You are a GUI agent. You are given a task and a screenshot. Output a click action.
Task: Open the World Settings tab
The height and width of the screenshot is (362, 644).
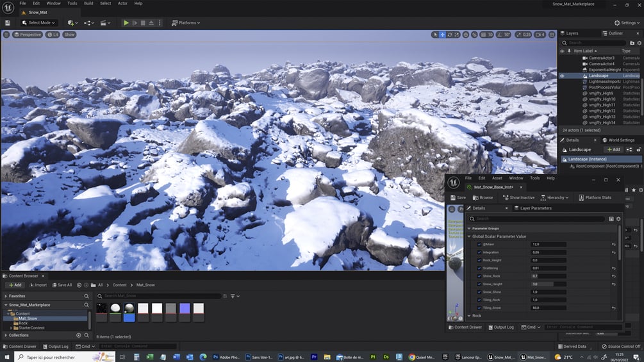tap(618, 140)
